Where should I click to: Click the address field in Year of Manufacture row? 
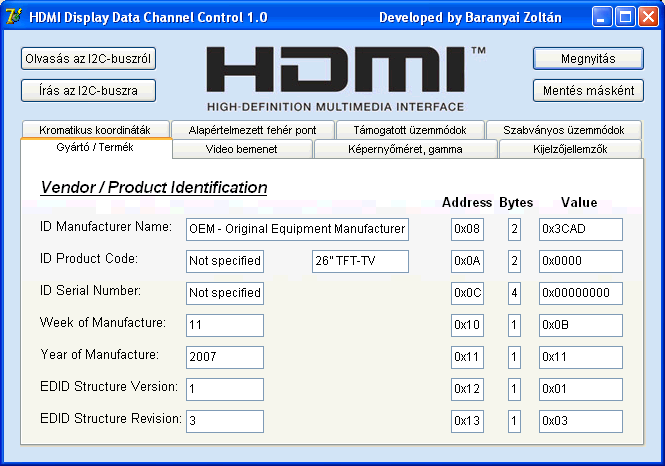tap(467, 357)
